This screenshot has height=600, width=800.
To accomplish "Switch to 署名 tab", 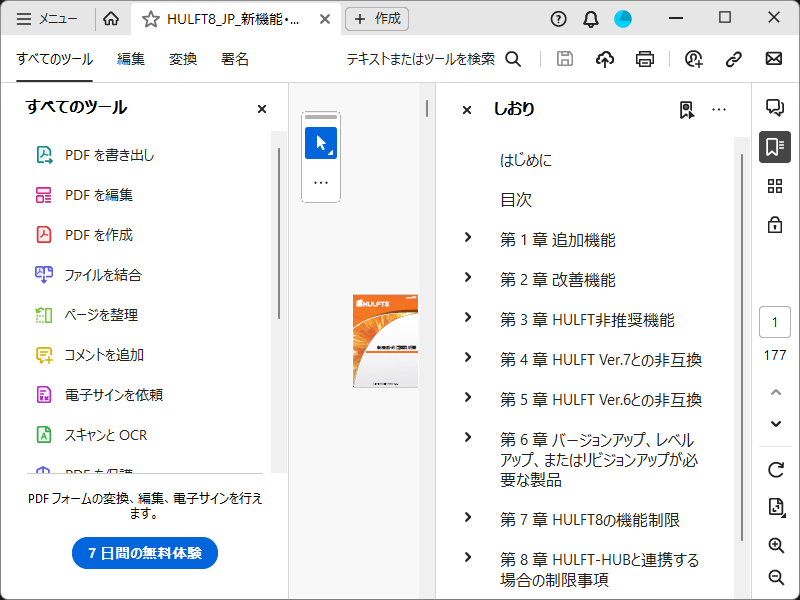I will (x=235, y=59).
